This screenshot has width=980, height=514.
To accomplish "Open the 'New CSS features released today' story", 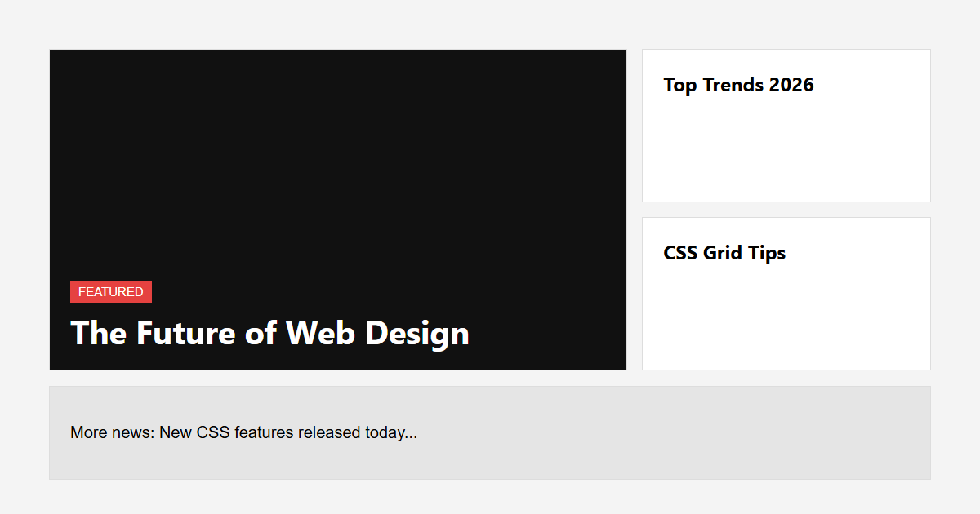I will click(x=243, y=432).
